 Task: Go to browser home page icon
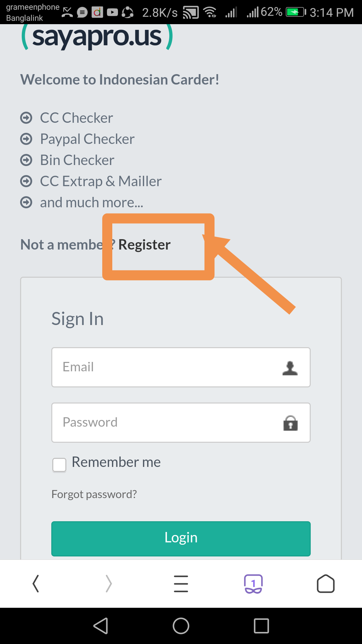325,584
